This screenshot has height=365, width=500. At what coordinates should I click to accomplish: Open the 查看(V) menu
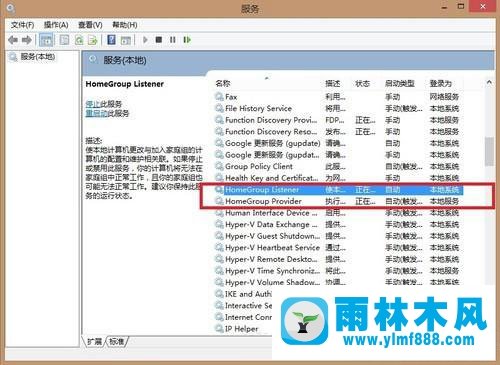(90, 25)
